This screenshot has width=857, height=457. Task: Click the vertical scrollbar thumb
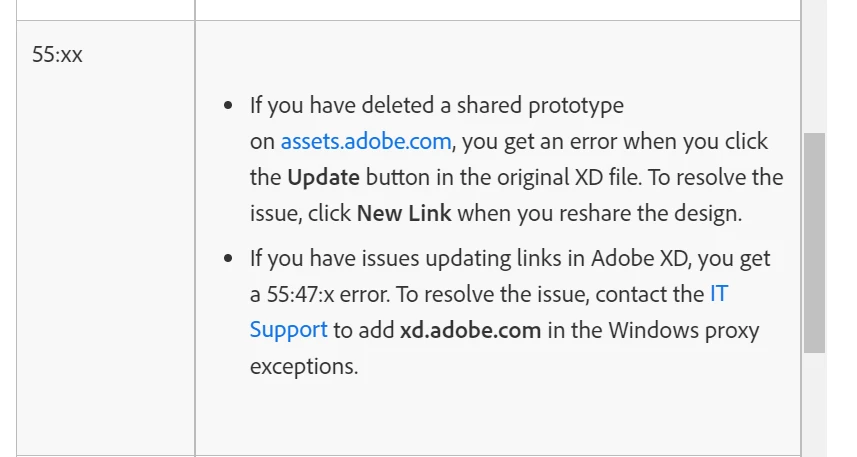coord(814,243)
